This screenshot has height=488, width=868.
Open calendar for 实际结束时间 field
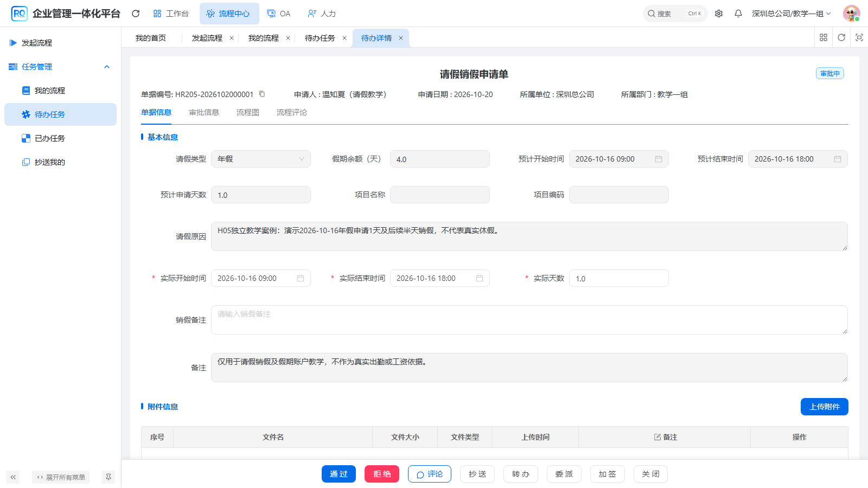480,278
